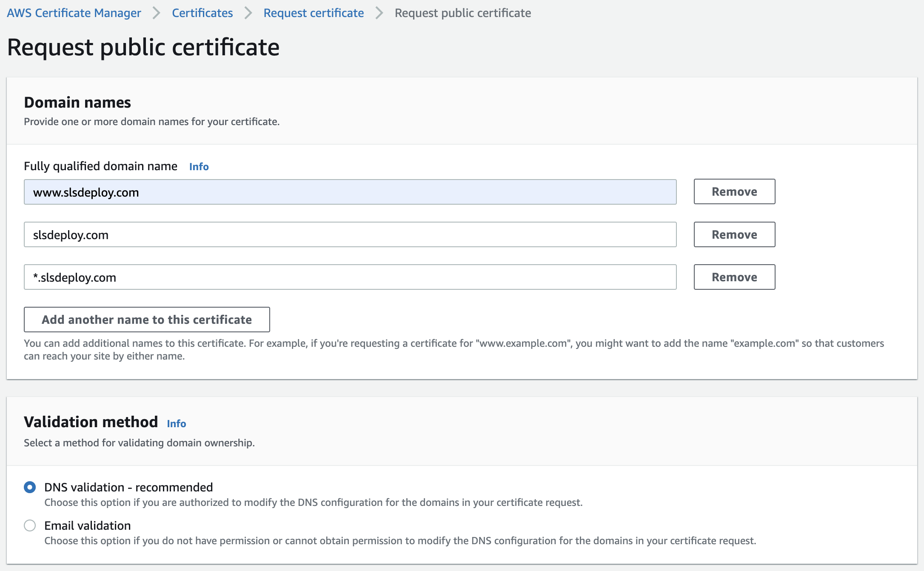This screenshot has height=571, width=924.
Task: Add another name to this certificate
Action: (x=147, y=320)
